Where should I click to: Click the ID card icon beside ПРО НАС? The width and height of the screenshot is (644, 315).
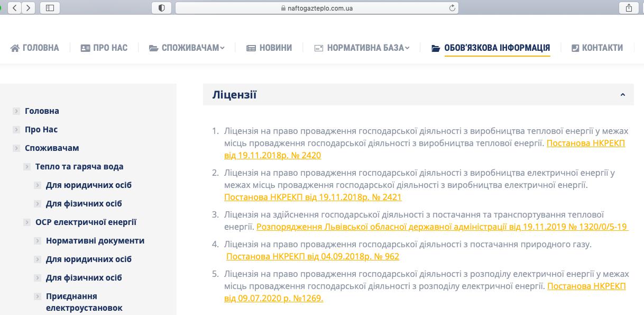(x=85, y=48)
